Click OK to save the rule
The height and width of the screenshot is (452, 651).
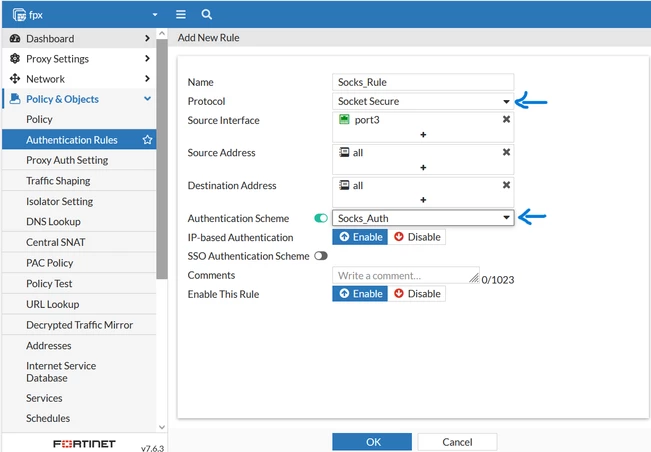[x=372, y=442]
